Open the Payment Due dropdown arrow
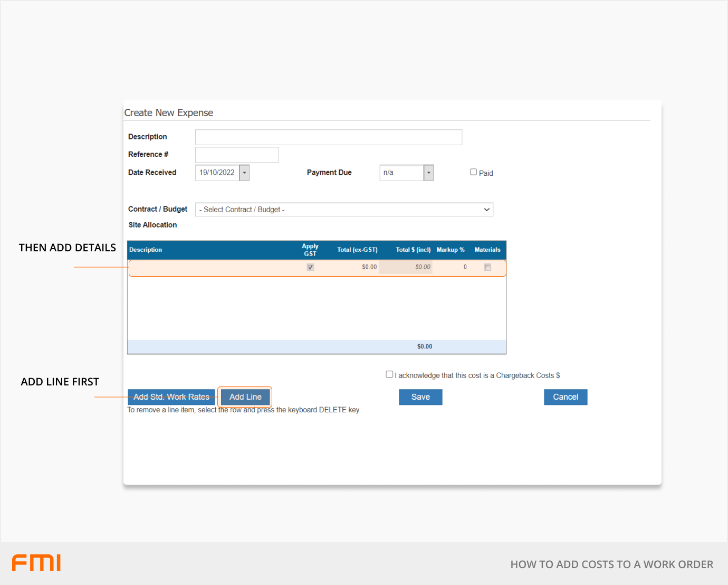728x585 pixels. click(428, 173)
